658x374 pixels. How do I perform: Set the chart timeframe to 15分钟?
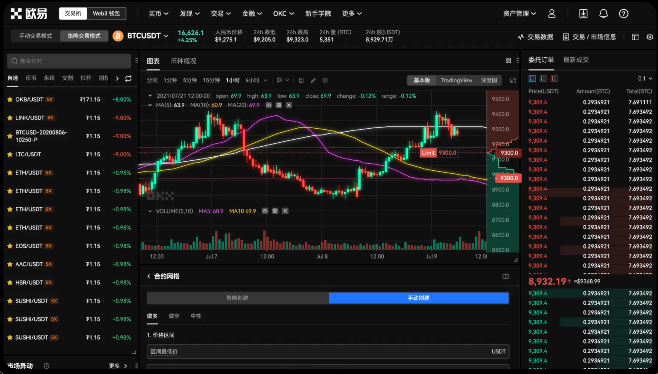pos(211,80)
